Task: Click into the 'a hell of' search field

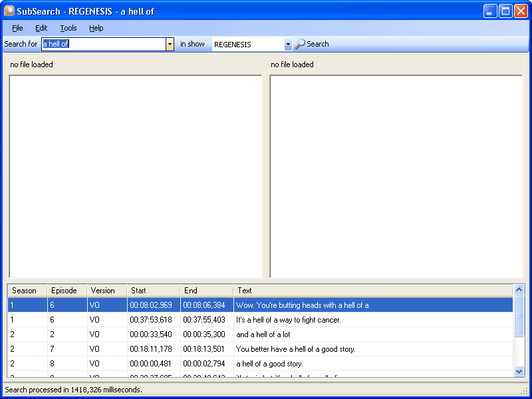Action: [x=103, y=44]
